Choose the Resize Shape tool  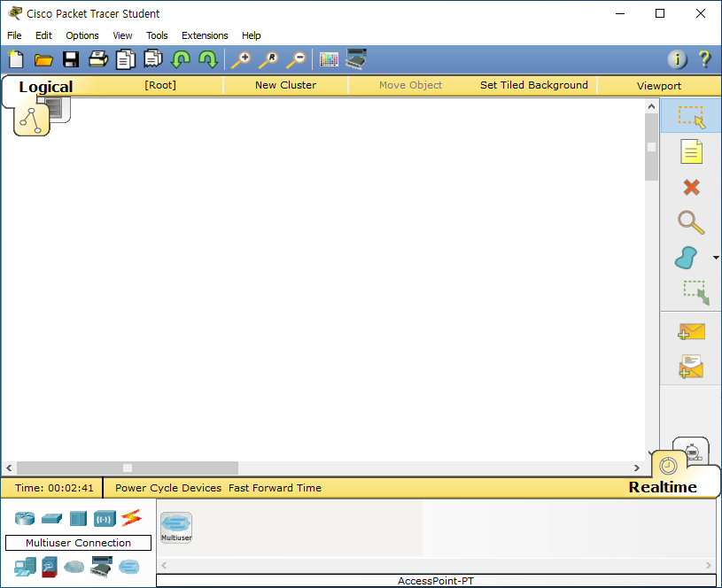click(x=695, y=292)
